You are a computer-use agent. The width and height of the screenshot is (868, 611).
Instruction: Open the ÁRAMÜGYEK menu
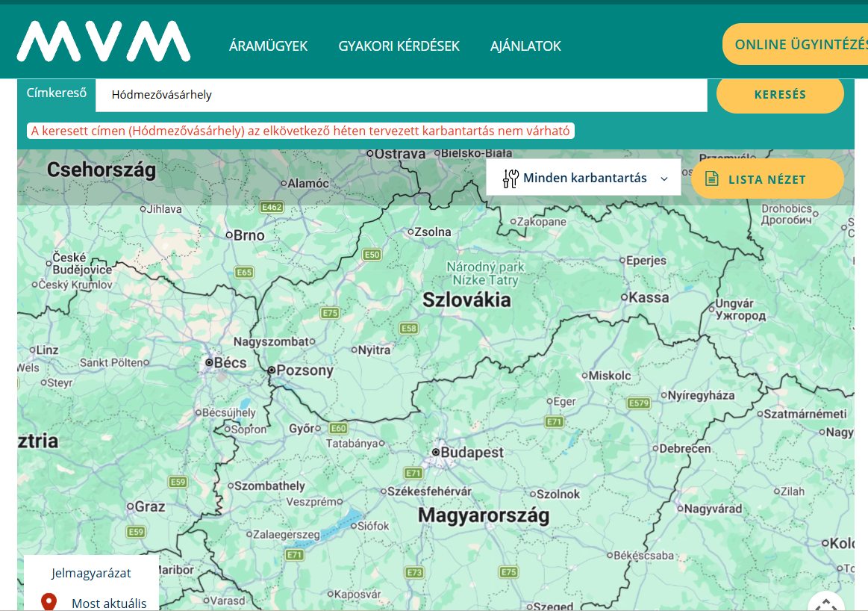(269, 46)
